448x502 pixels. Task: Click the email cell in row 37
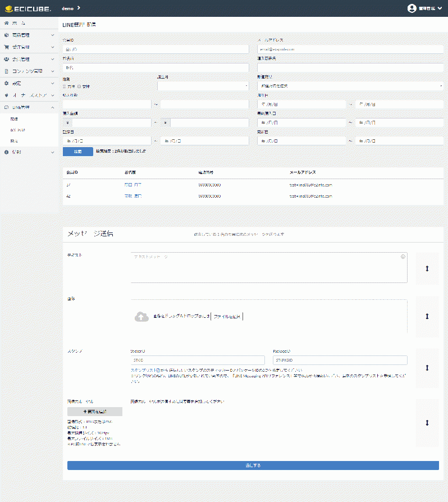[310, 185]
